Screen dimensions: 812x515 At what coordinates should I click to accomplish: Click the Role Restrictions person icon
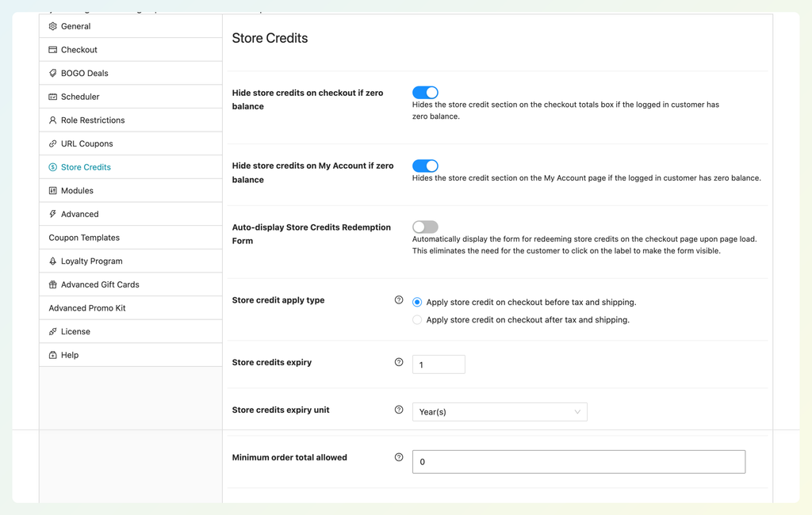click(52, 120)
